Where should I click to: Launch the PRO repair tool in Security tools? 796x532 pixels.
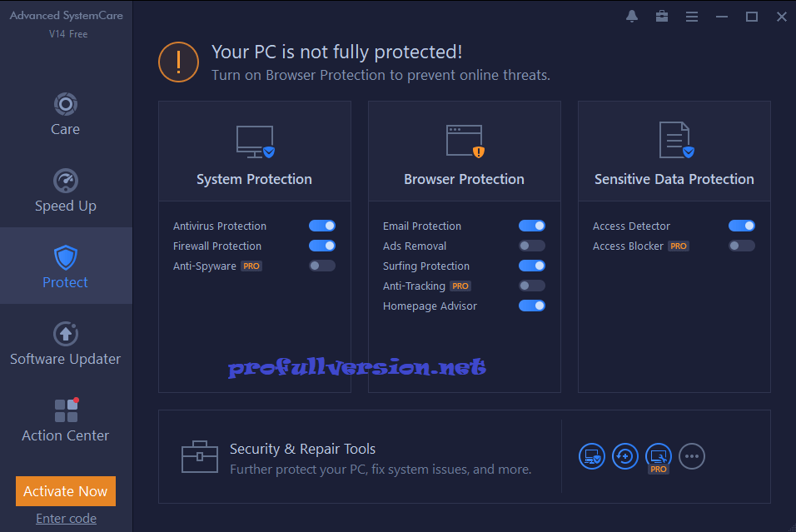(659, 455)
